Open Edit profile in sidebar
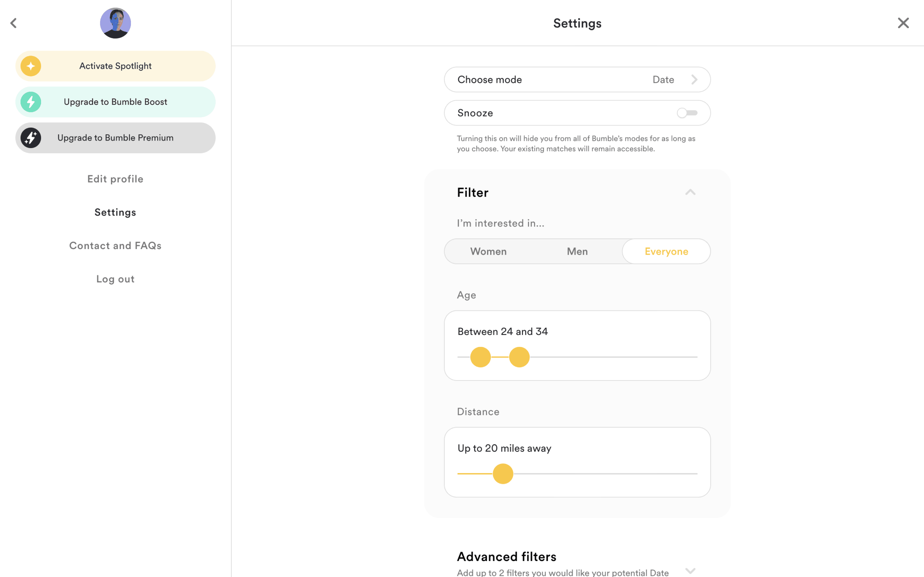The height and width of the screenshot is (577, 924). (115, 179)
